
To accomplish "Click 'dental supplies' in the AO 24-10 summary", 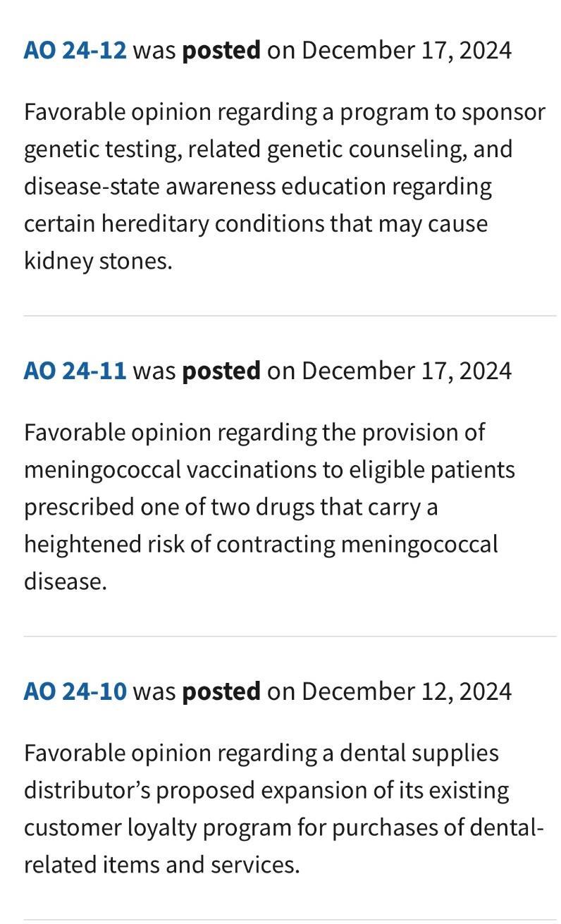I will 419,753.
